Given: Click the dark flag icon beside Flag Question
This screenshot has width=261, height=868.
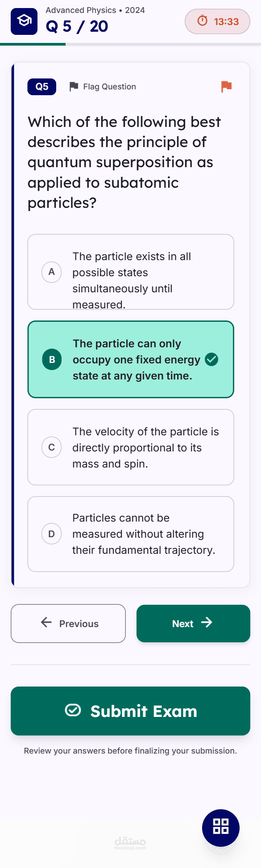Looking at the screenshot, I should [74, 86].
